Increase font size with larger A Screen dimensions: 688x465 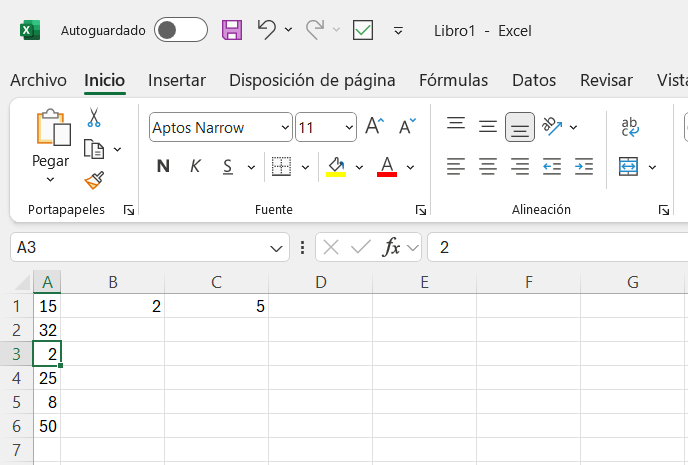click(374, 126)
